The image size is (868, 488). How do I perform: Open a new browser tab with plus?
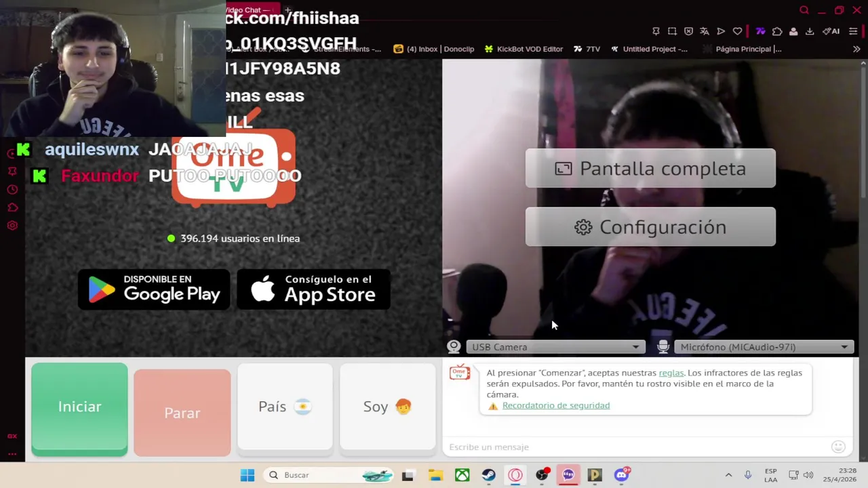pyautogui.click(x=288, y=10)
